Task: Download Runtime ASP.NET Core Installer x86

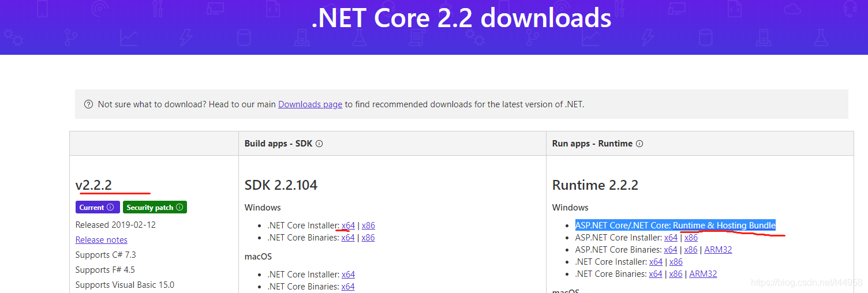Action: pyautogui.click(x=691, y=238)
